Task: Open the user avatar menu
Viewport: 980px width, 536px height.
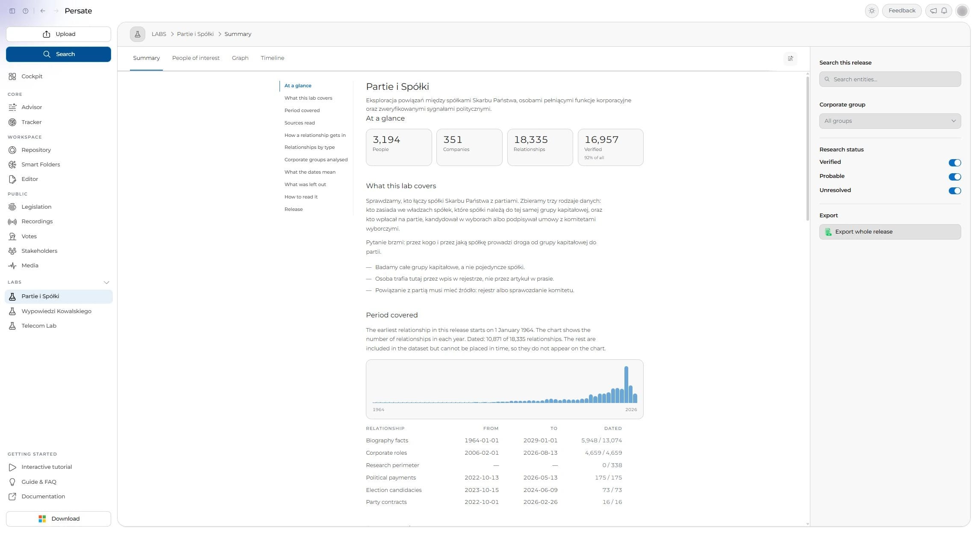Action: (x=962, y=11)
